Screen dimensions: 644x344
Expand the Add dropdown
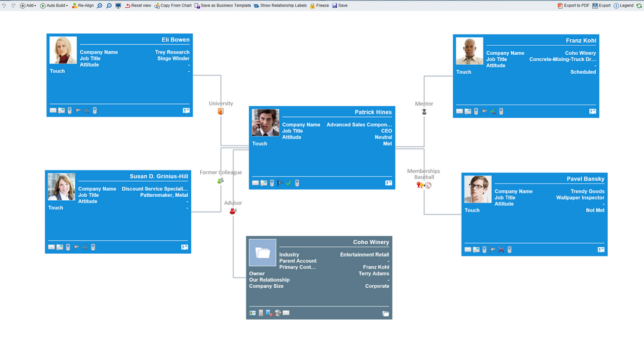(28, 5)
